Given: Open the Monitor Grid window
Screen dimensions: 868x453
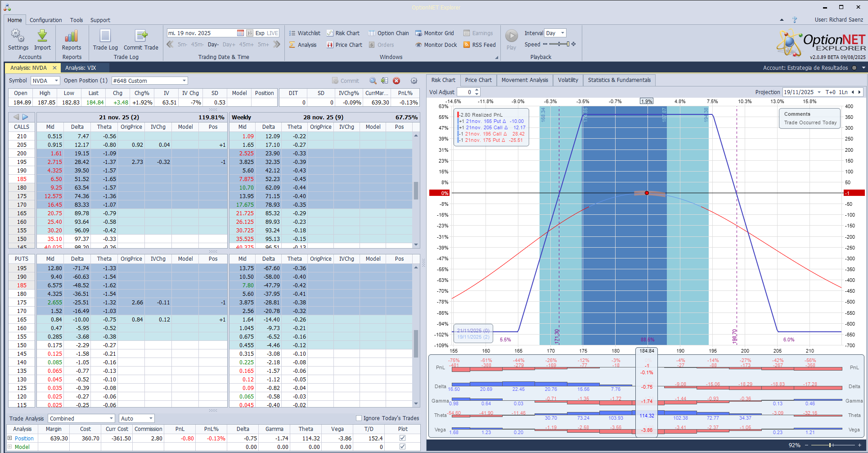Looking at the screenshot, I should pyautogui.click(x=434, y=33).
